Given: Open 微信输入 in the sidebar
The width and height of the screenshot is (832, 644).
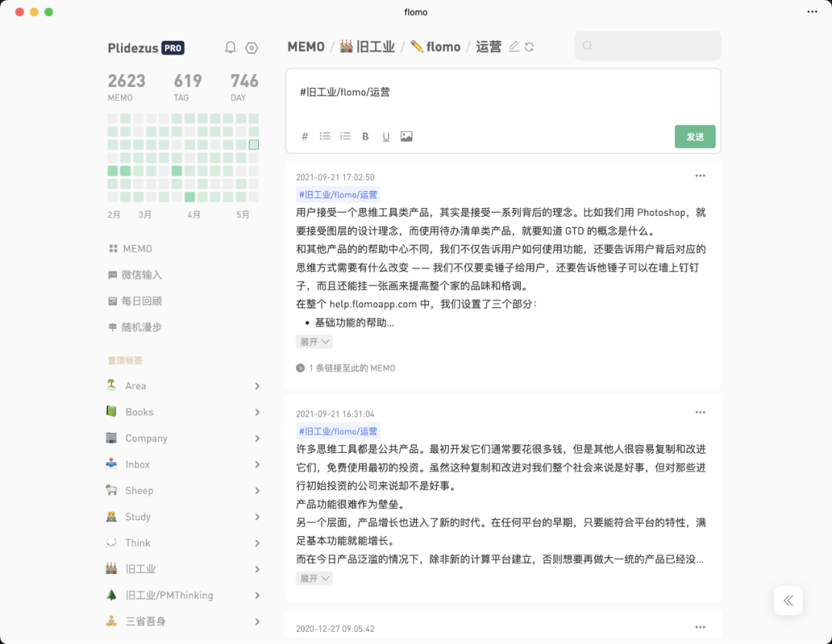Looking at the screenshot, I should point(135,275).
